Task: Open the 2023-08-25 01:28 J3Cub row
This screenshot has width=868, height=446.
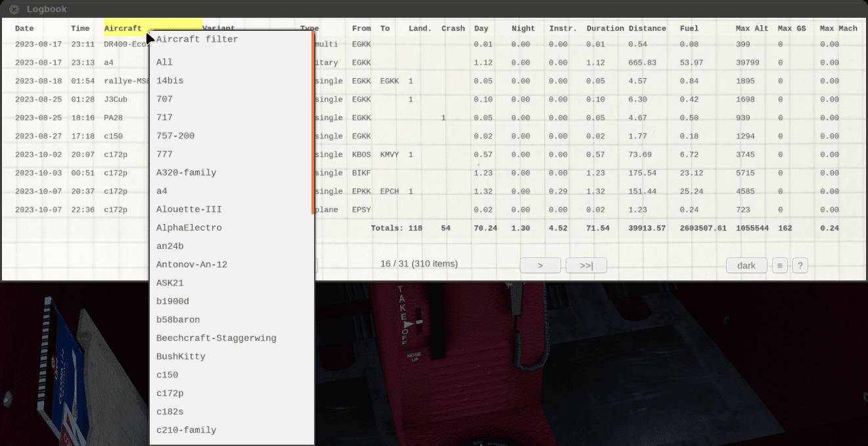Action: click(434, 99)
